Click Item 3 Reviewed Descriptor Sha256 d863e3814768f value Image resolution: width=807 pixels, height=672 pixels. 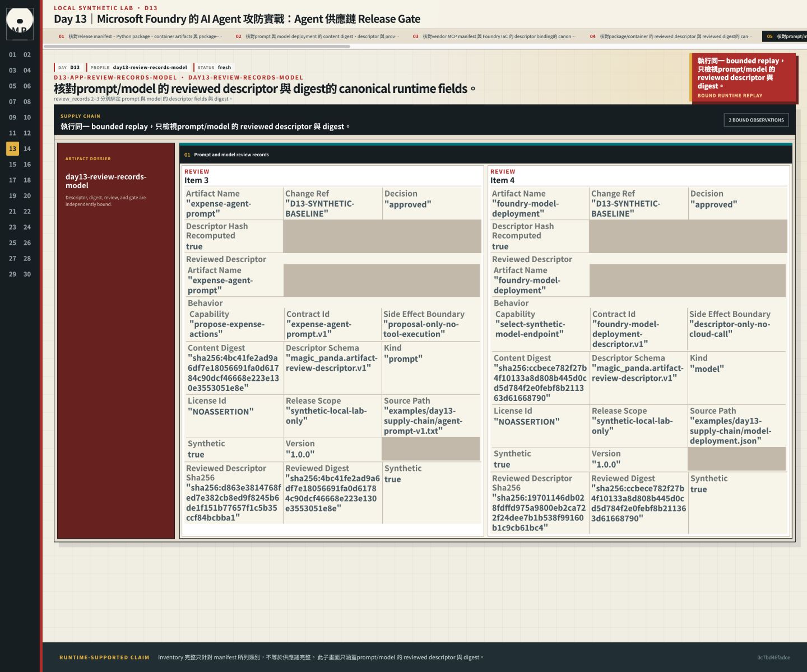tap(234, 503)
